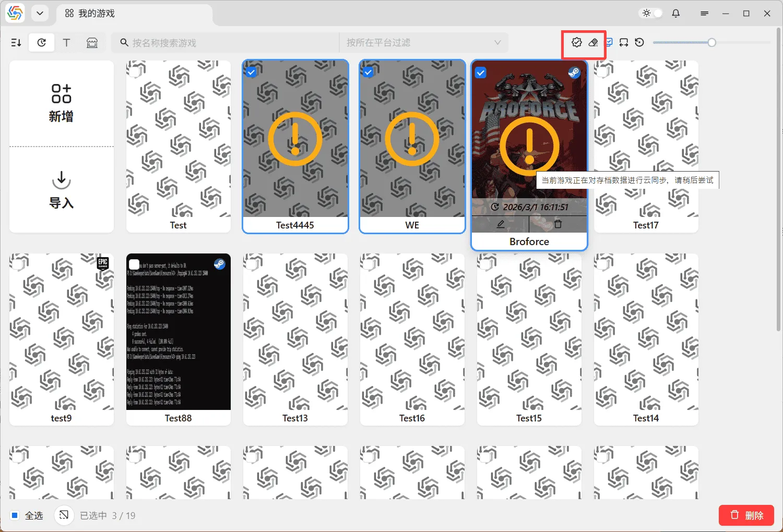This screenshot has height=532, width=783.
Task: Select the sort order icon in the toolbar
Action: tap(16, 42)
